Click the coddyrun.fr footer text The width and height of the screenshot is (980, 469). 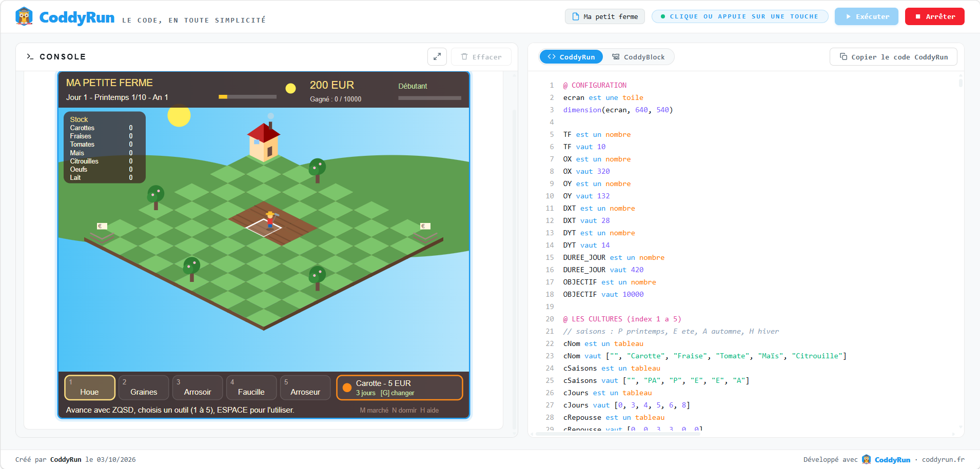coord(943,459)
